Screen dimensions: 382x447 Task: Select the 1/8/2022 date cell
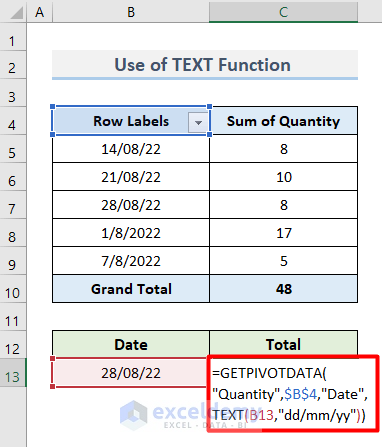(x=131, y=233)
